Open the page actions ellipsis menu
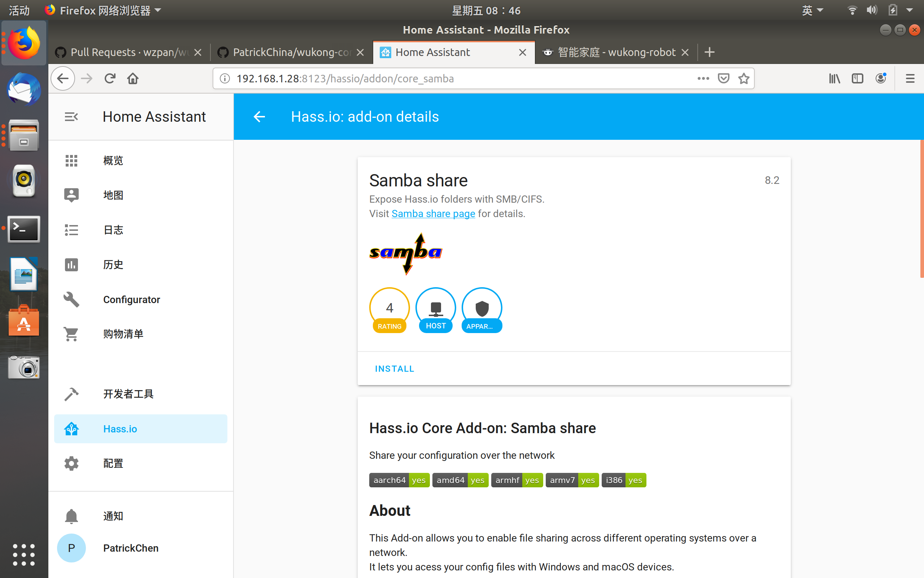This screenshot has width=924, height=578. click(x=703, y=78)
